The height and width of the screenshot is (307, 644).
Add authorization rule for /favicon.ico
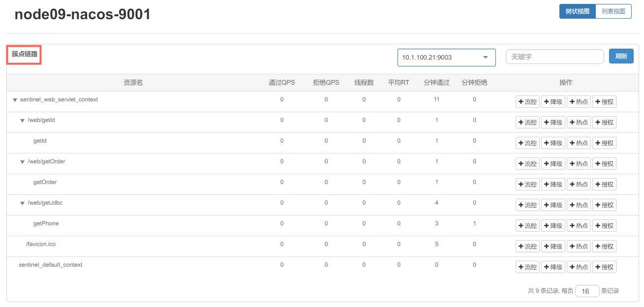(604, 246)
